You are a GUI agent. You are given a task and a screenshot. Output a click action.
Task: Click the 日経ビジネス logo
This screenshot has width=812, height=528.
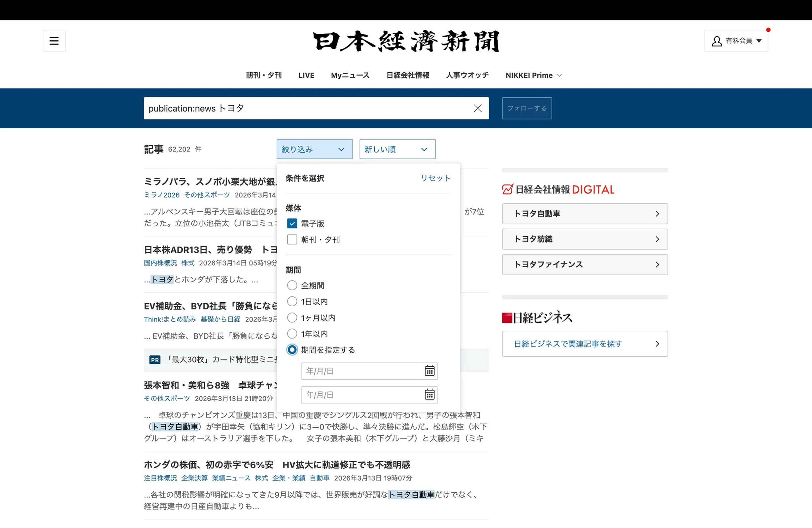[x=537, y=317]
